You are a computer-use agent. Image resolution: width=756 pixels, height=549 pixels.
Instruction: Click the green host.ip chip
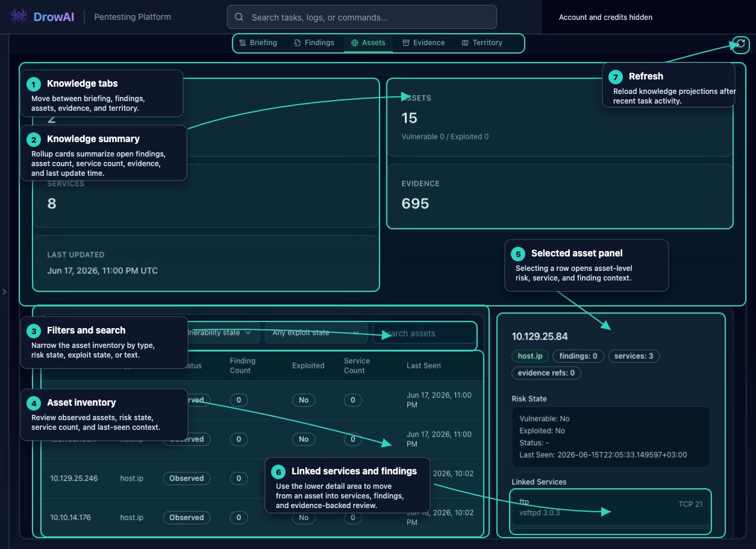(x=530, y=356)
